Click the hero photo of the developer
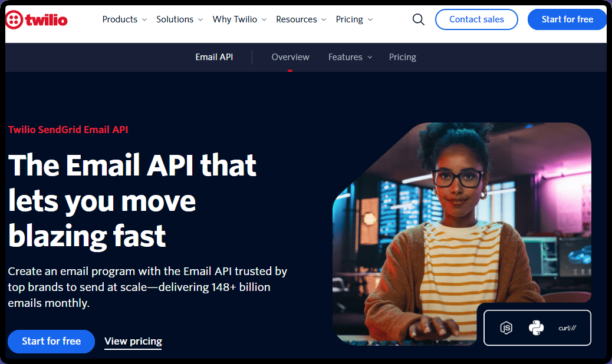This screenshot has width=612, height=364. point(462,234)
